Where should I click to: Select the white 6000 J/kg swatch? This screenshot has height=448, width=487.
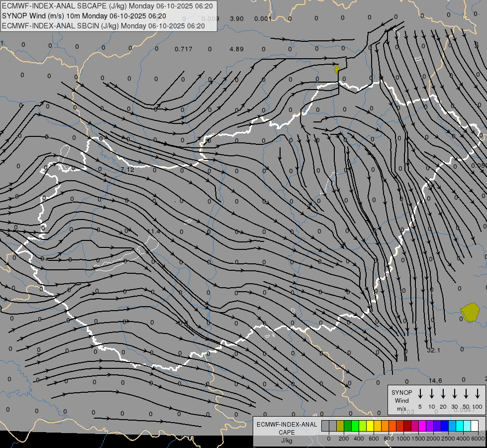point(475,426)
